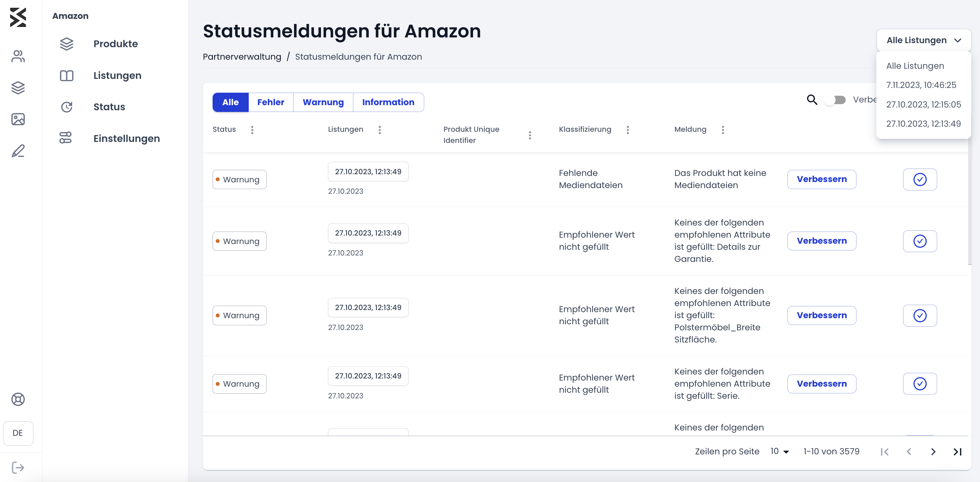The width and height of the screenshot is (980, 482).
Task: Open the image gallery icon in left rail
Action: point(18,119)
